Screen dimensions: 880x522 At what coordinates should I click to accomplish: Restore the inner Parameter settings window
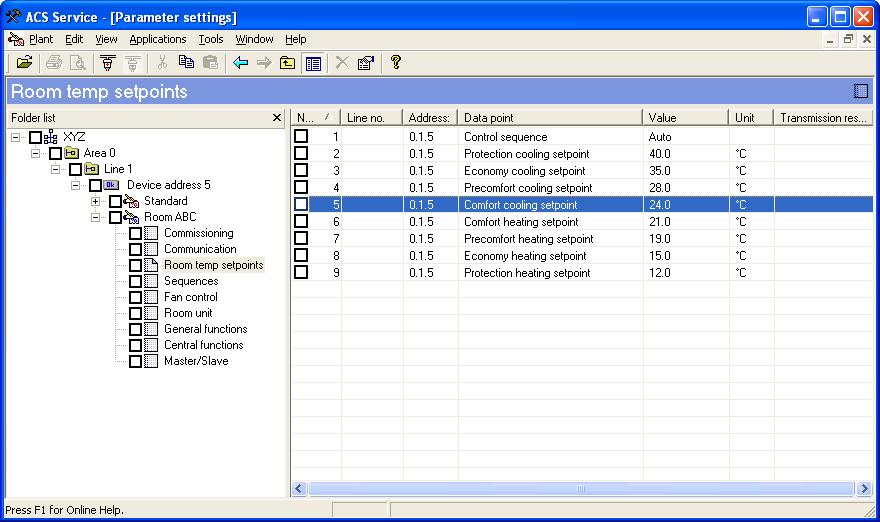coord(848,39)
